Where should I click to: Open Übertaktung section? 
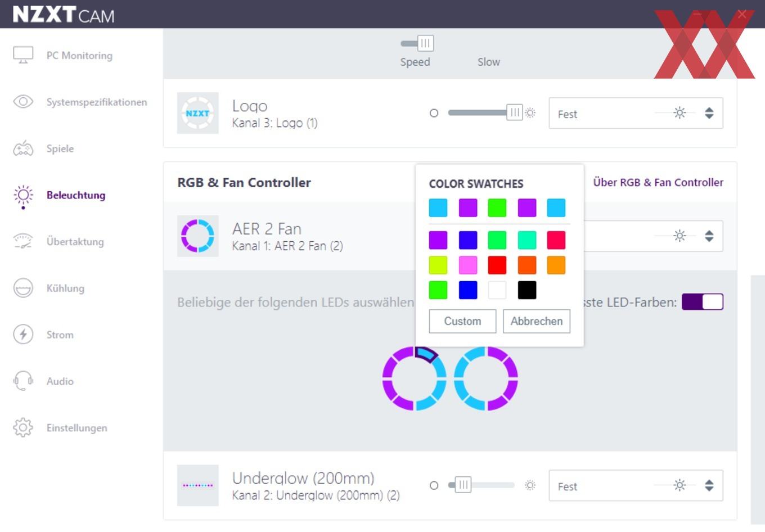(x=75, y=241)
